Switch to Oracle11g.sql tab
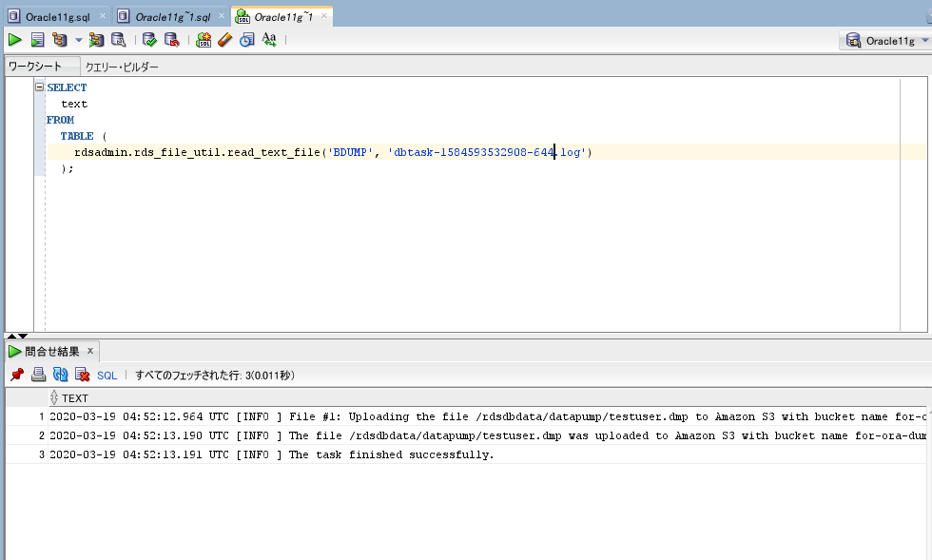 pyautogui.click(x=58, y=17)
